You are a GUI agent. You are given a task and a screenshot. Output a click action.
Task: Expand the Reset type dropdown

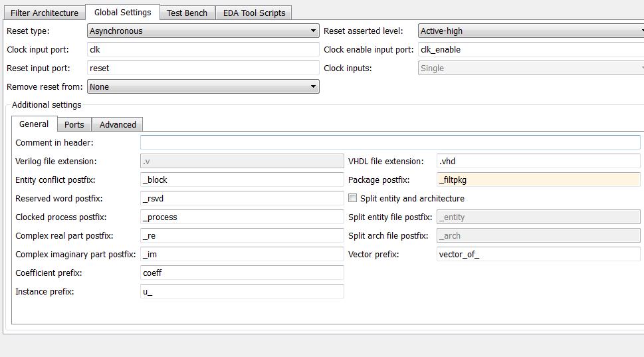pos(203,31)
